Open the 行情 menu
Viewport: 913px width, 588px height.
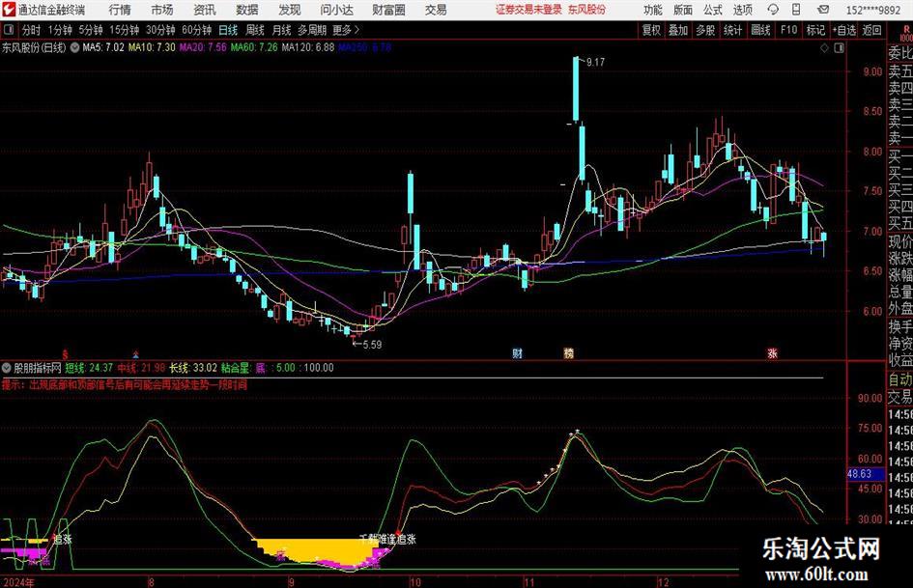pos(120,10)
